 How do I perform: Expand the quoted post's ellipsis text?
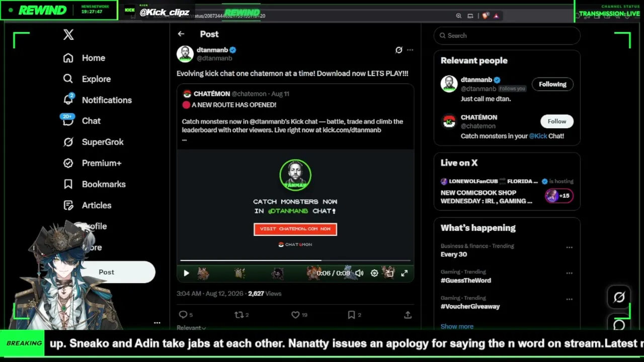tap(184, 139)
